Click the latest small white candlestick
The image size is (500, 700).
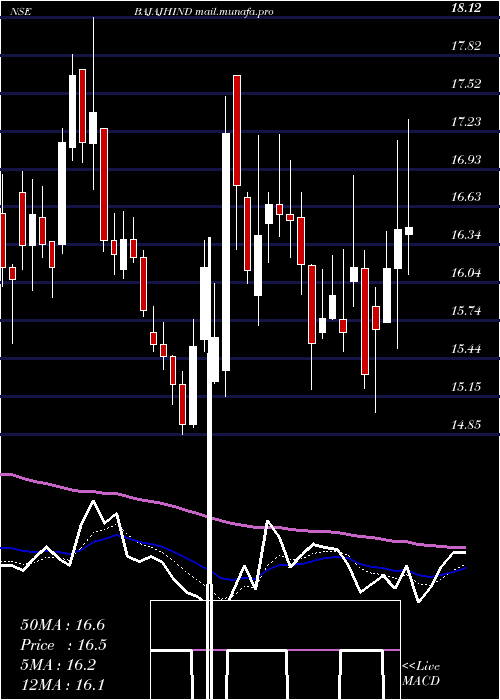click(408, 231)
